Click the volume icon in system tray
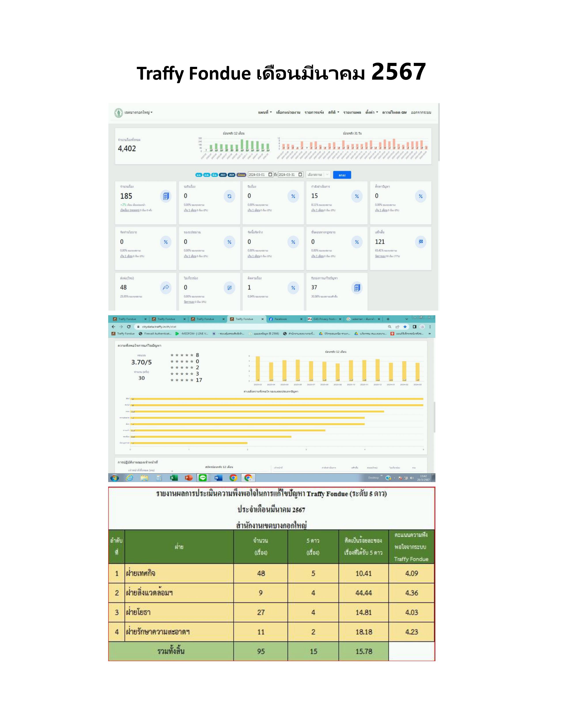 pos(412,478)
